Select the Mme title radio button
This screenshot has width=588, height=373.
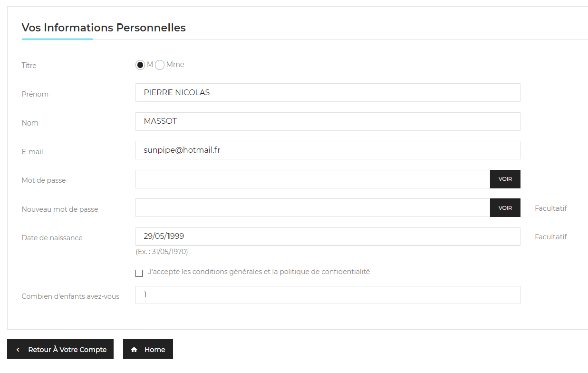pyautogui.click(x=160, y=65)
